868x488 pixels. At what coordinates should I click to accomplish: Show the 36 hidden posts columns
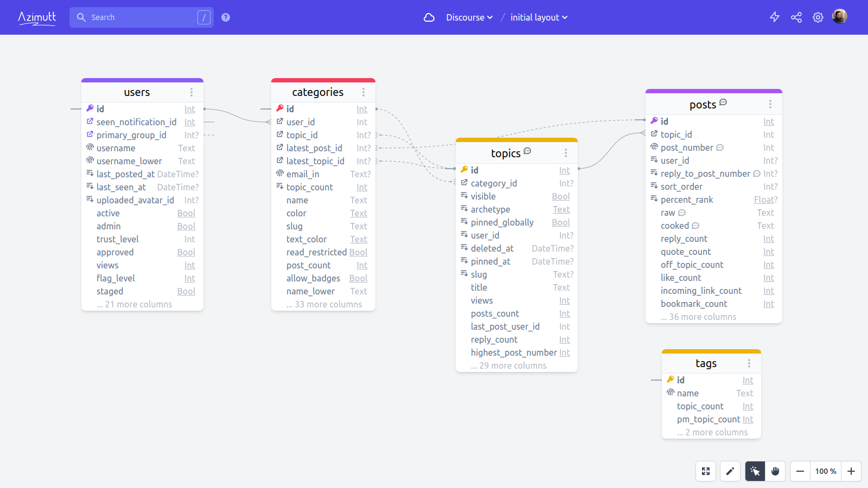click(699, 317)
